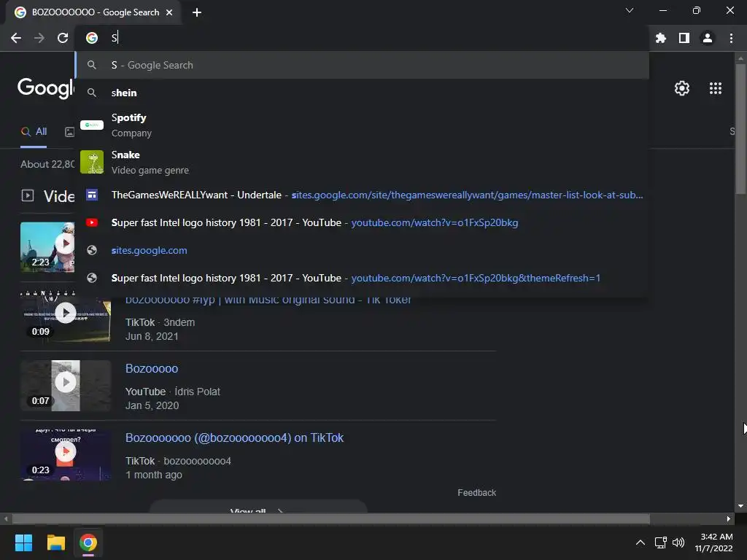747x560 pixels.
Task: Select the All search tab
Action: click(34, 132)
